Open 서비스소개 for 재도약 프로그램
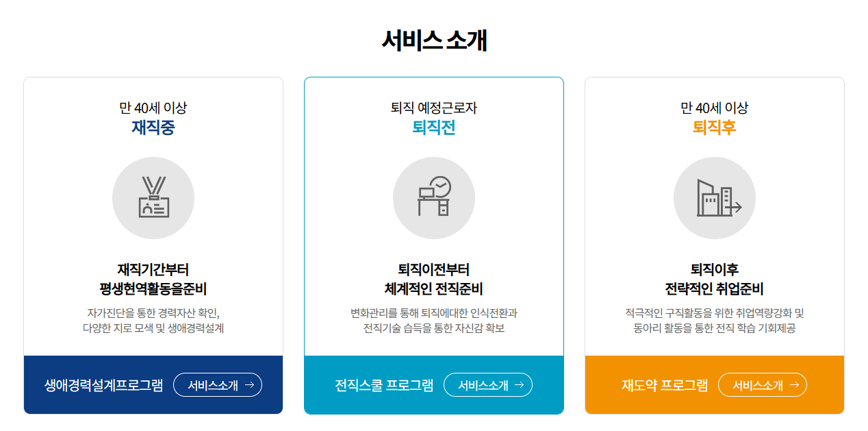This screenshot has height=431, width=868. 762,385
